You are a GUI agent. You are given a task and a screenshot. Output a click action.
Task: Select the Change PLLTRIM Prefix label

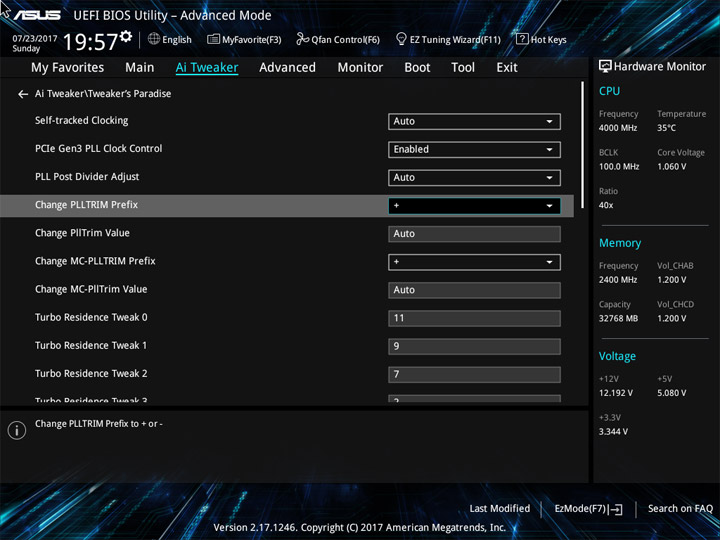coord(86,204)
